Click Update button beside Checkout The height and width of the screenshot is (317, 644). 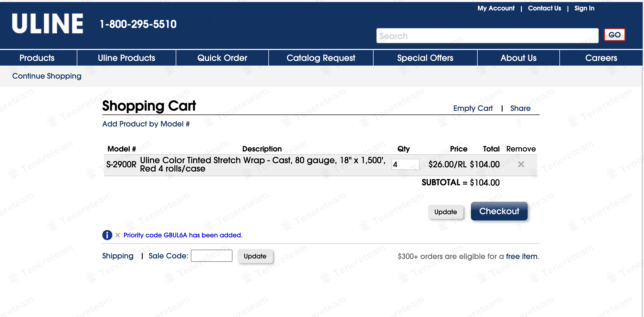[445, 212]
